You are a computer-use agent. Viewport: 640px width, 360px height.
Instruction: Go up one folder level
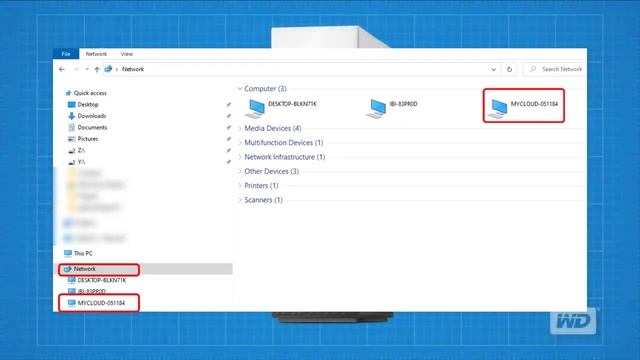click(x=97, y=69)
